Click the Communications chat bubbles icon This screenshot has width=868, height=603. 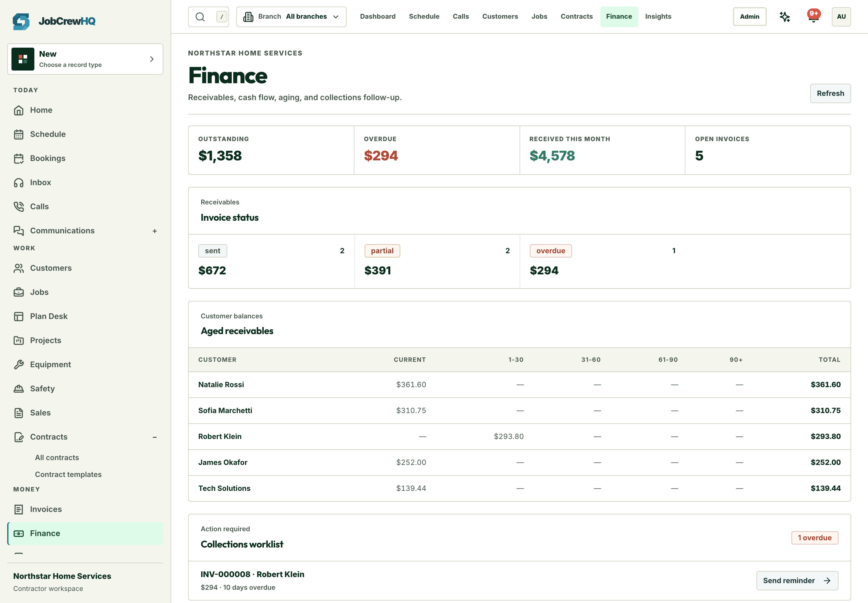pos(18,231)
